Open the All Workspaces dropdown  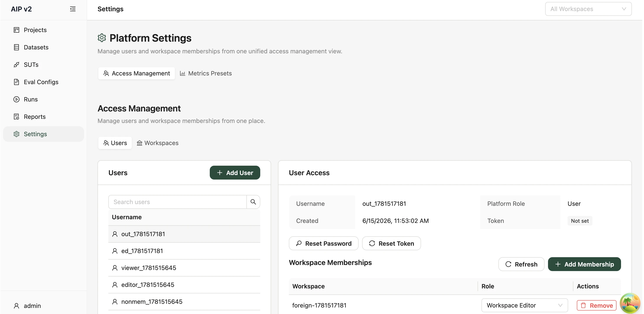588,9
